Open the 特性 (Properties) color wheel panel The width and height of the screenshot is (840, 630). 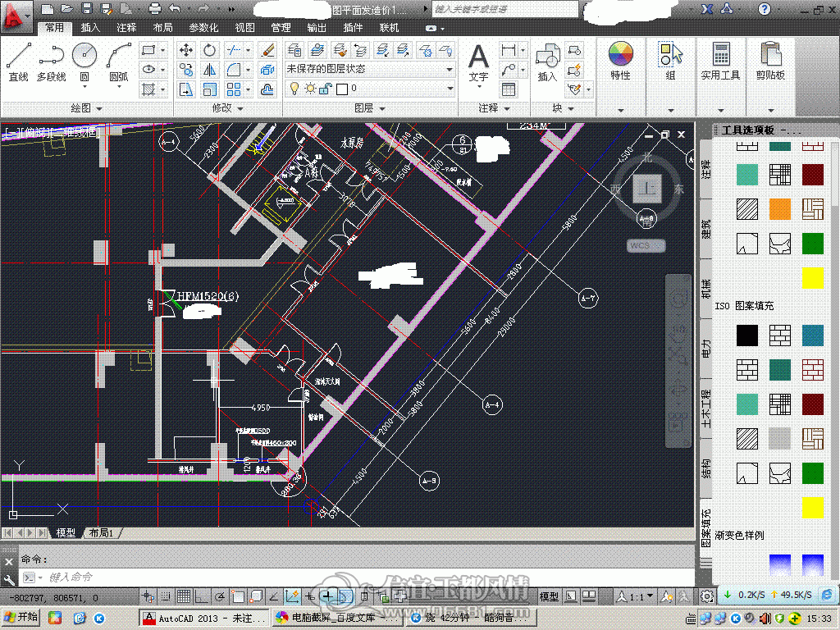coord(620,61)
